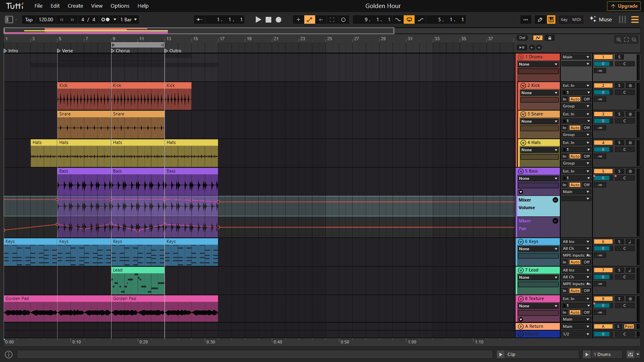Open the File menu
644x362 pixels.
point(39,6)
